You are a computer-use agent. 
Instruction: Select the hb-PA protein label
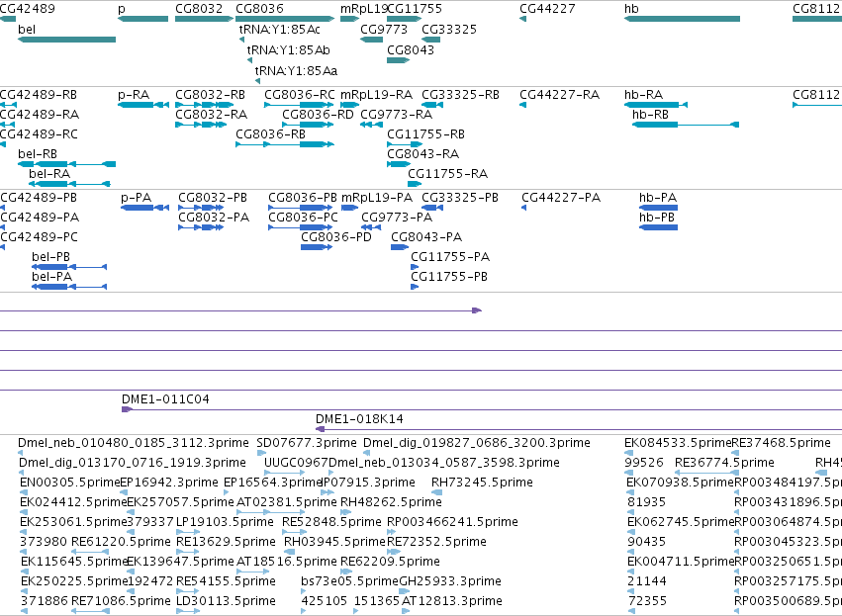658,198
